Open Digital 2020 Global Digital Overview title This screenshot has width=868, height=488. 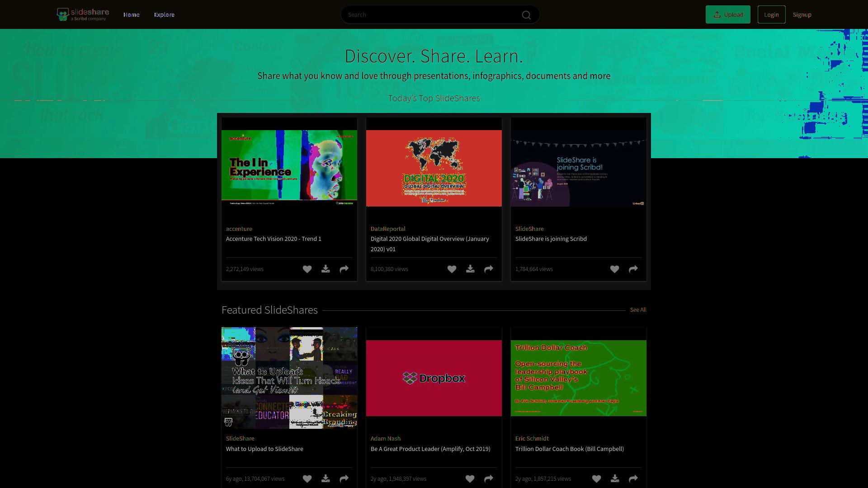pos(430,244)
